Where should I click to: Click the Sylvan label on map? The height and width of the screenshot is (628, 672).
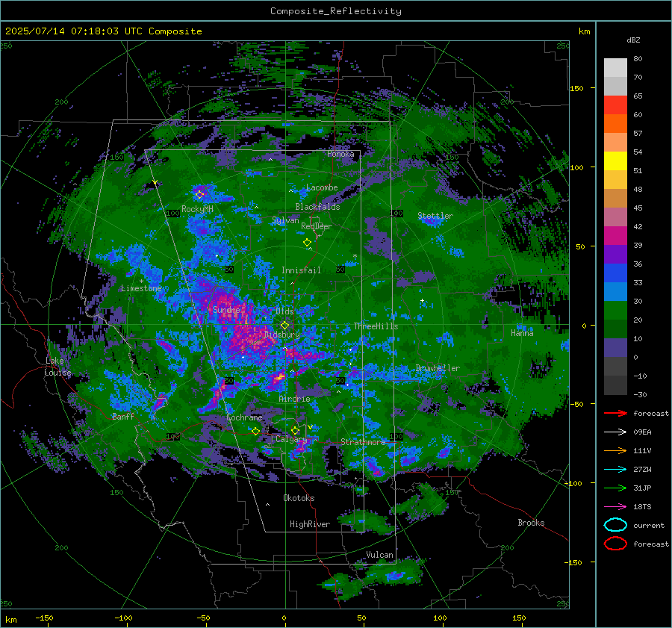pyautogui.click(x=285, y=220)
